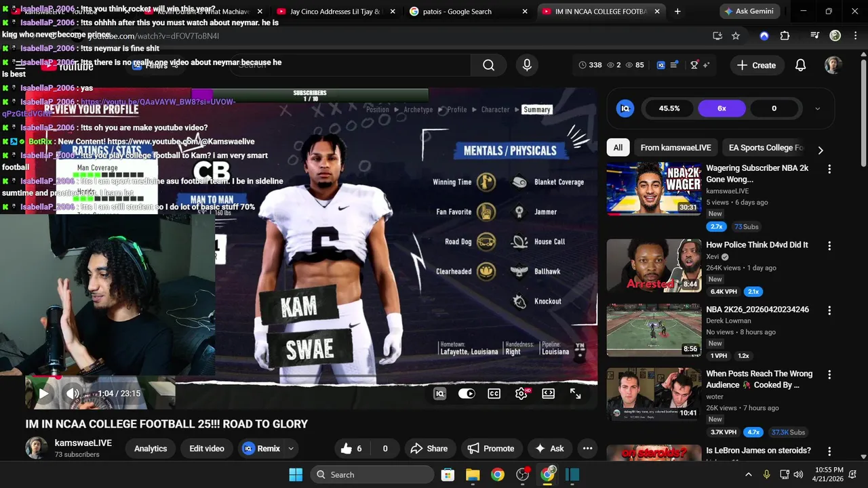Image resolution: width=868 pixels, height=488 pixels.
Task: Open the player settings gear
Action: coord(521,394)
